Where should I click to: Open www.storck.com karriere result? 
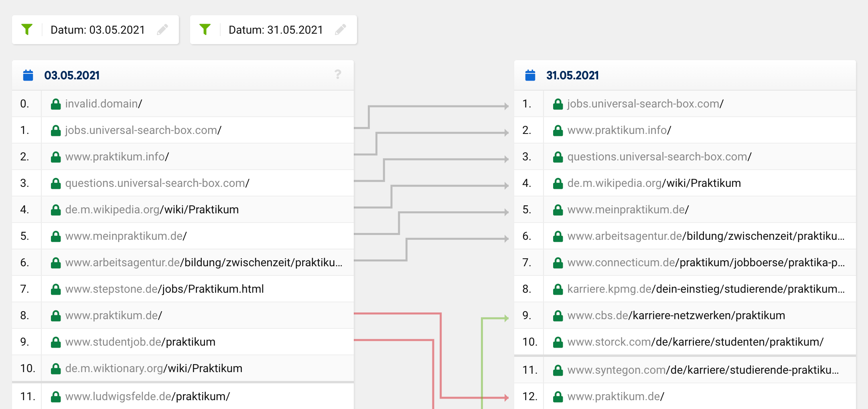coord(695,342)
